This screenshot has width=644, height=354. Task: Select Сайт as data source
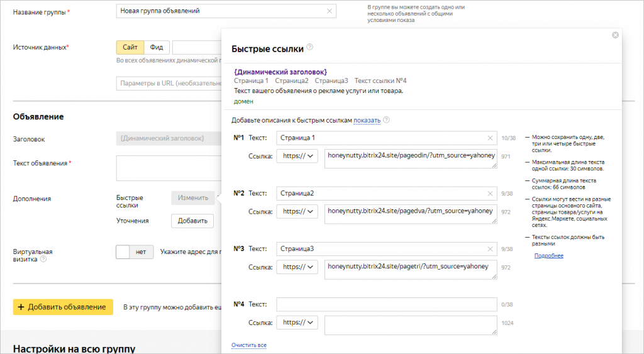click(130, 47)
